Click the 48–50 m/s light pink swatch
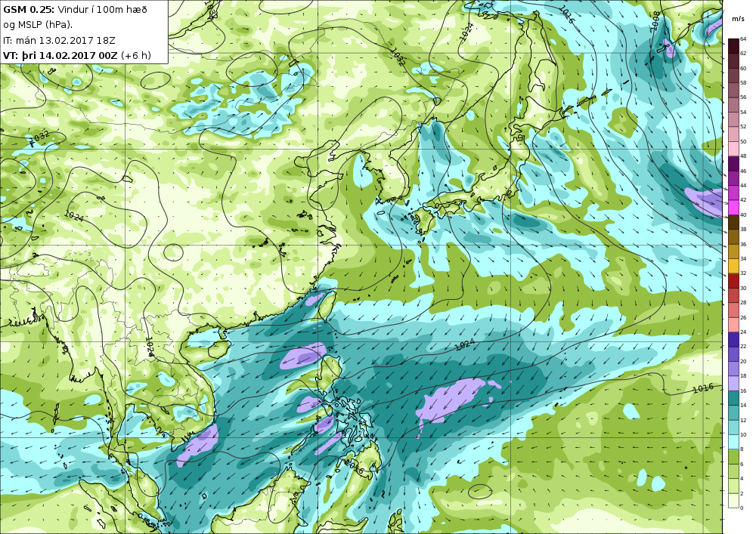 [733, 149]
